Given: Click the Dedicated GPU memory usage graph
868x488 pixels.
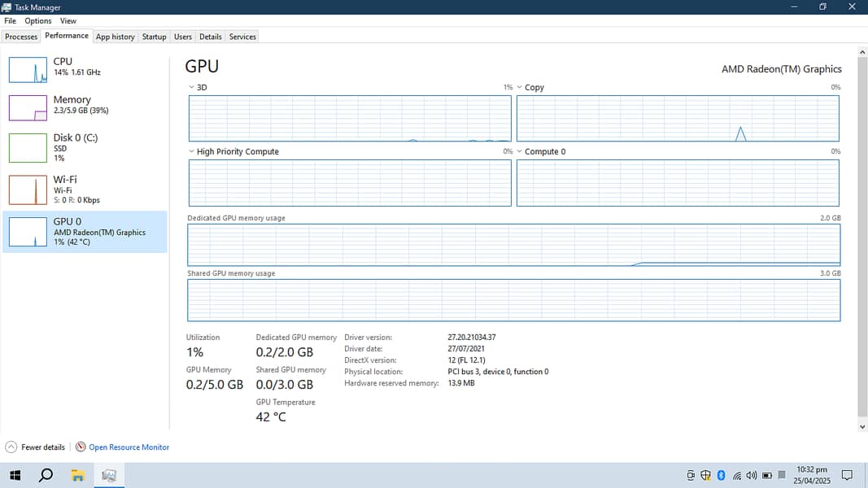Looking at the screenshot, I should coord(513,245).
